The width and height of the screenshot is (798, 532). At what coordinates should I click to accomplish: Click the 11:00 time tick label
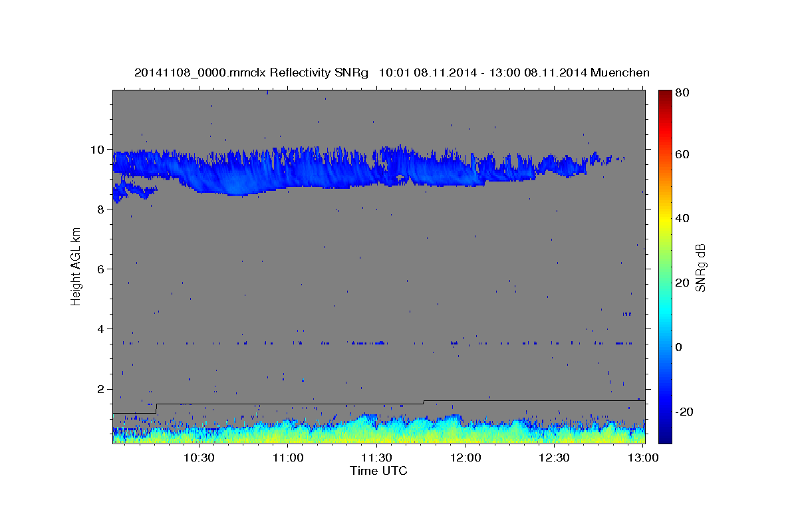pyautogui.click(x=288, y=458)
